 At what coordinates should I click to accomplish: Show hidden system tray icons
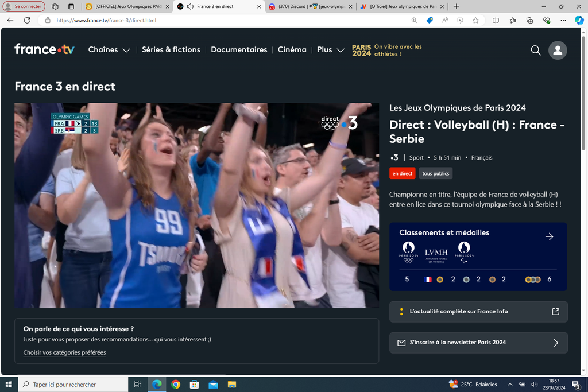tap(509, 385)
